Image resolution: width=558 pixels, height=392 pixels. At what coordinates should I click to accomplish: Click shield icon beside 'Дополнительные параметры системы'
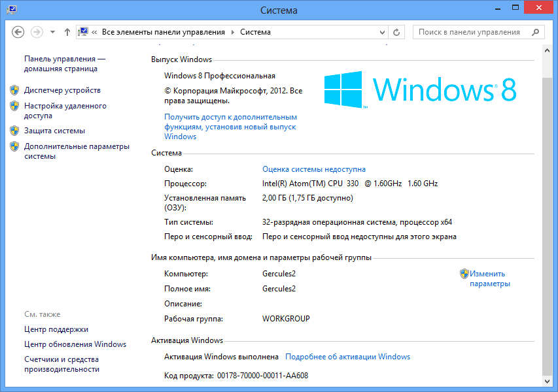click(14, 146)
